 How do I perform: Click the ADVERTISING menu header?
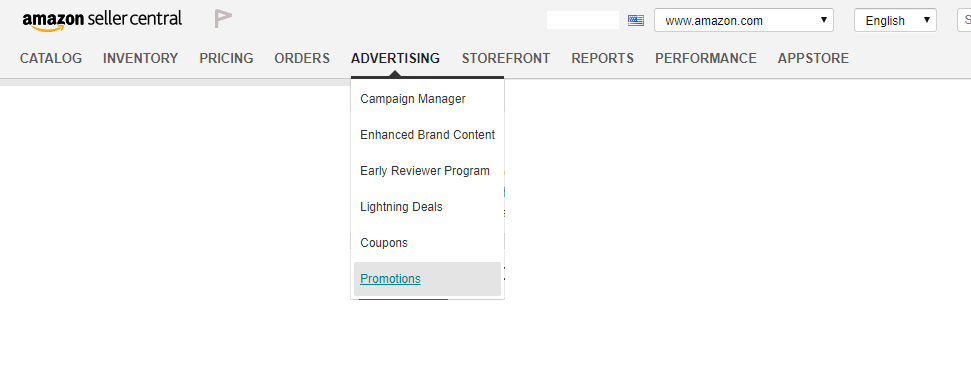[x=396, y=58]
